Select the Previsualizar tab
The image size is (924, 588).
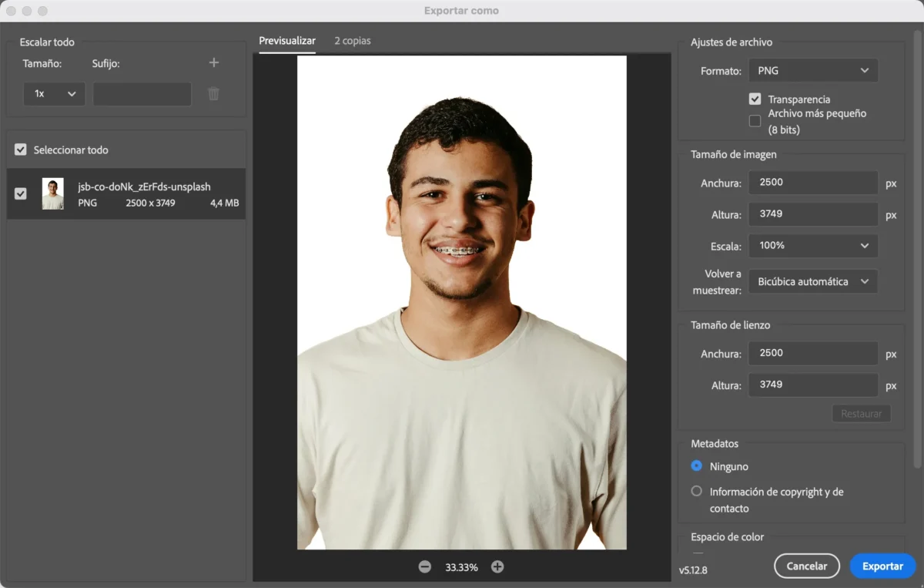pyautogui.click(x=287, y=41)
